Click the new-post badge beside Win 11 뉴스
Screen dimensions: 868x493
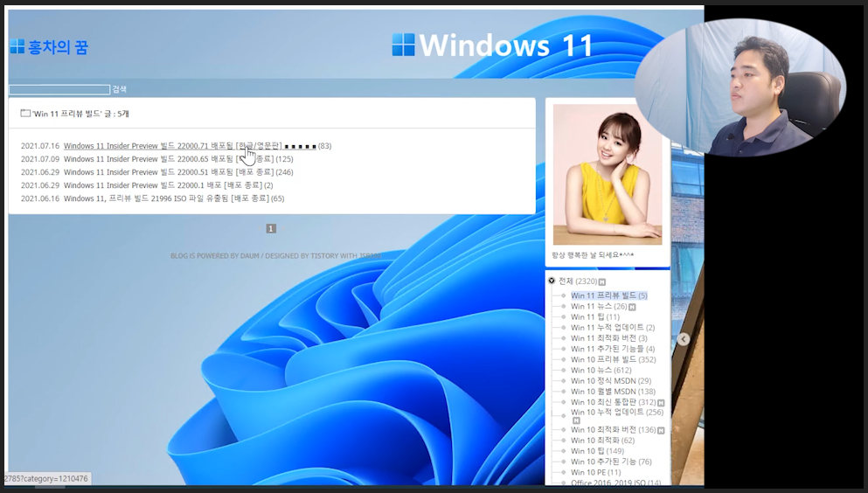point(632,307)
